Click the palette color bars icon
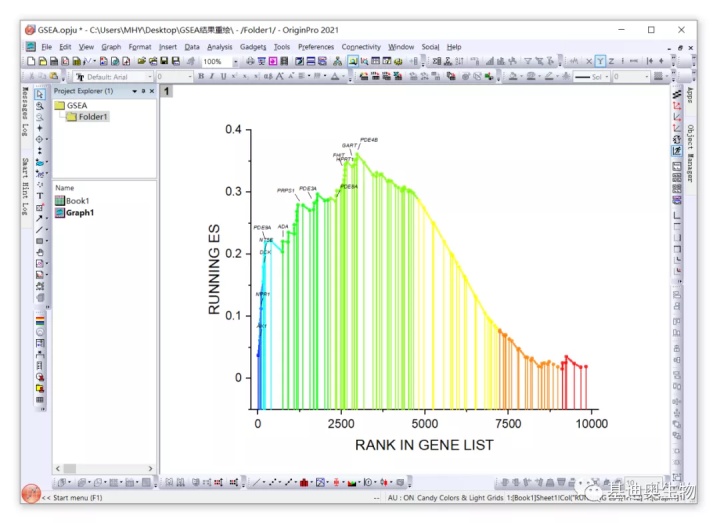The image size is (720, 523). (x=40, y=321)
